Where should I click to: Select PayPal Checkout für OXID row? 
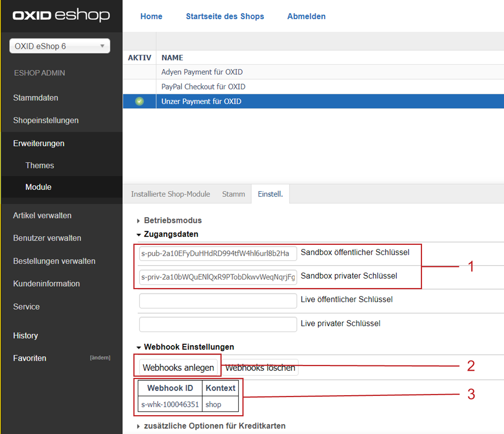click(x=313, y=87)
